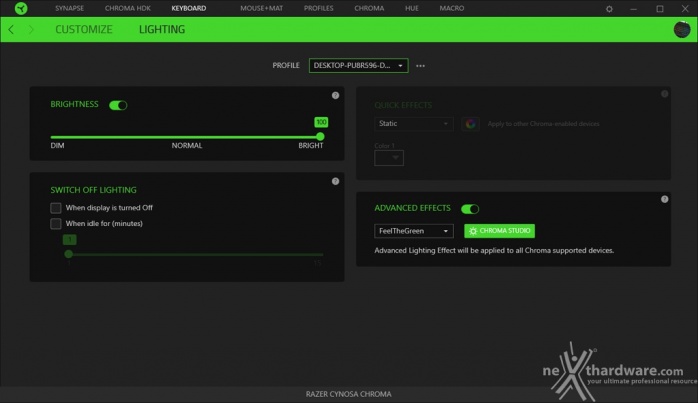Open settings gear icon in title bar

point(609,8)
